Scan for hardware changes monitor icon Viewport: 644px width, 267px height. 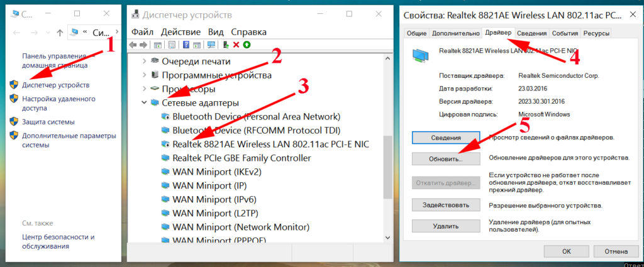pos(211,45)
